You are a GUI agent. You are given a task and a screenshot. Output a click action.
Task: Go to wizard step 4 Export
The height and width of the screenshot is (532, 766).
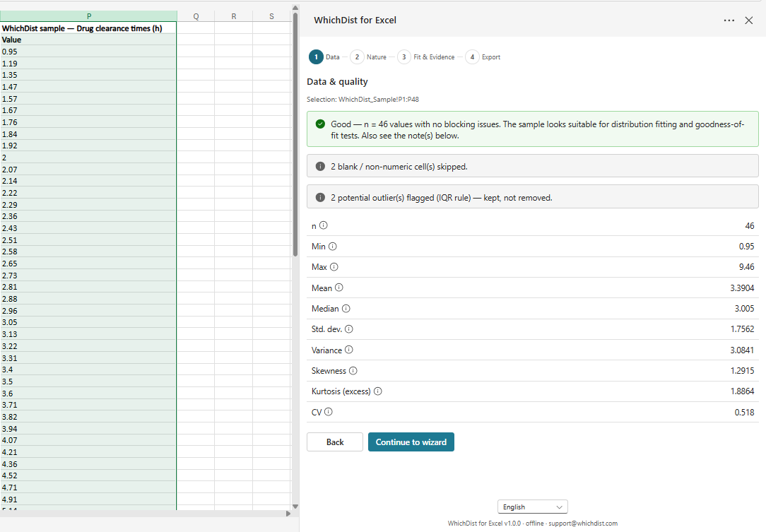[x=483, y=57]
